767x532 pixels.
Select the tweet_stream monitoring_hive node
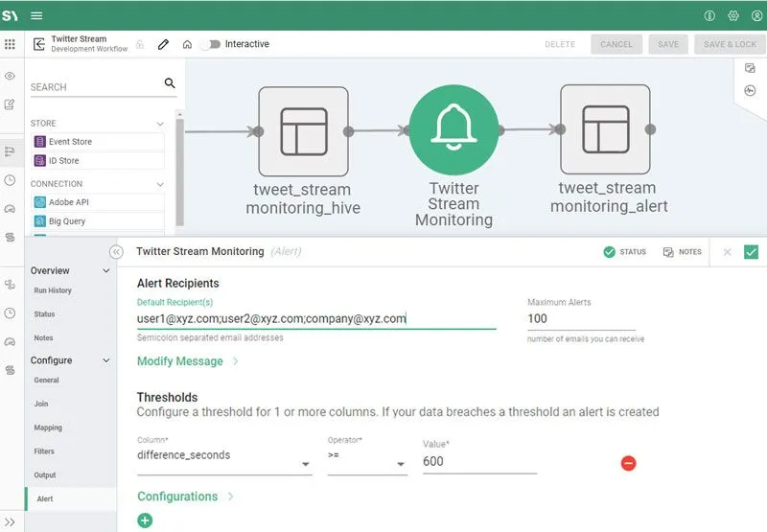[x=303, y=131]
